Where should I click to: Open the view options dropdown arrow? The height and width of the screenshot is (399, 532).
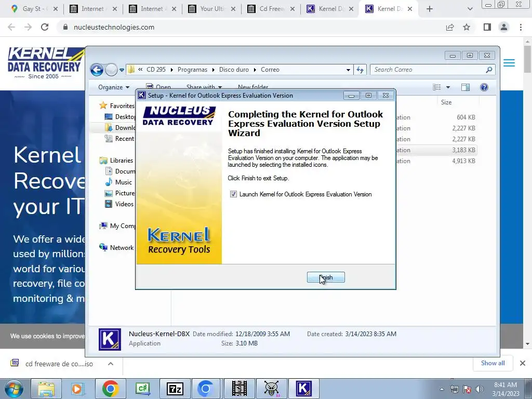[x=448, y=87]
